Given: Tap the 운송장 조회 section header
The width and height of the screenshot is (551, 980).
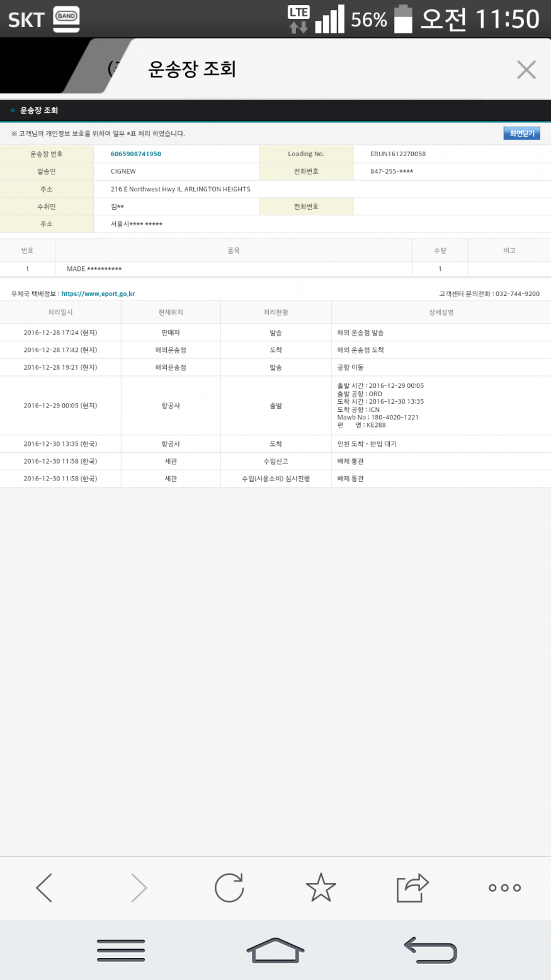Looking at the screenshot, I should tap(39, 110).
